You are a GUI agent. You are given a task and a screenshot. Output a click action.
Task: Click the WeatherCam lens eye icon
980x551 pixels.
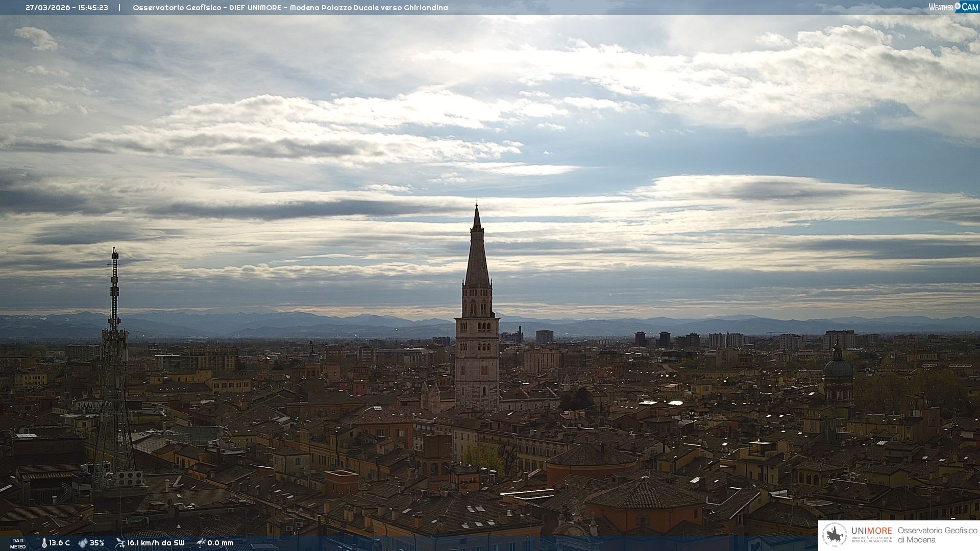point(958,6)
